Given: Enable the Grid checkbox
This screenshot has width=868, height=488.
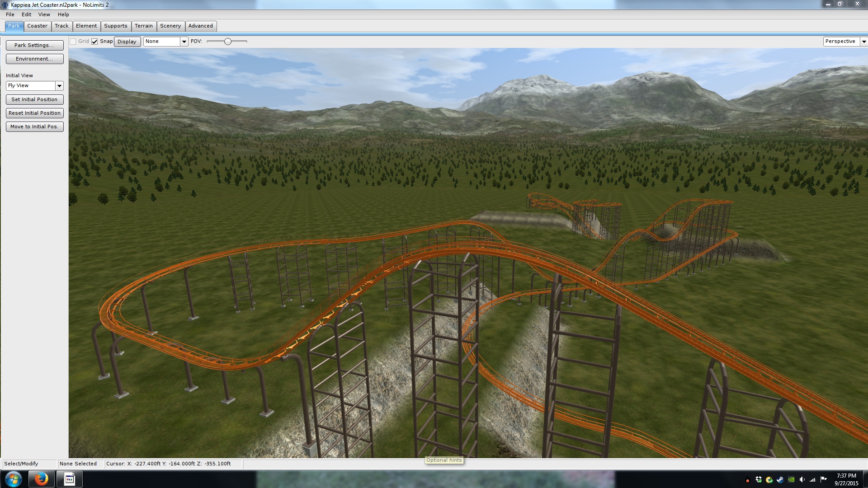Looking at the screenshot, I should click(x=73, y=42).
